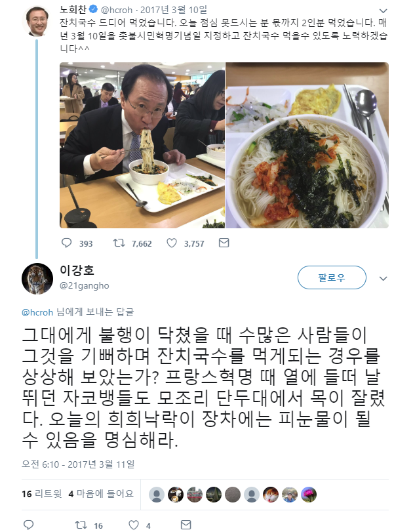Expand the chevron menu on 노회찬's tweet
Screen dimensions: 413x532
(x=383, y=10)
